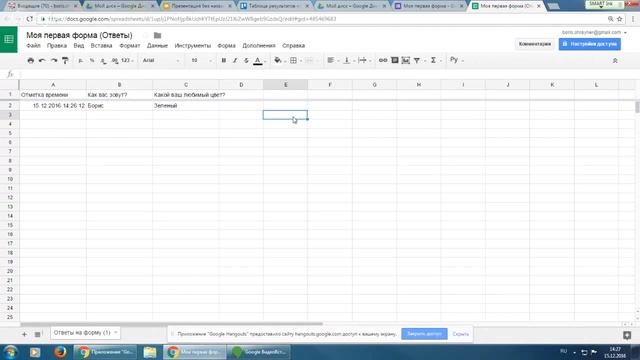Open Firefox from the taskbar

tap(60, 352)
